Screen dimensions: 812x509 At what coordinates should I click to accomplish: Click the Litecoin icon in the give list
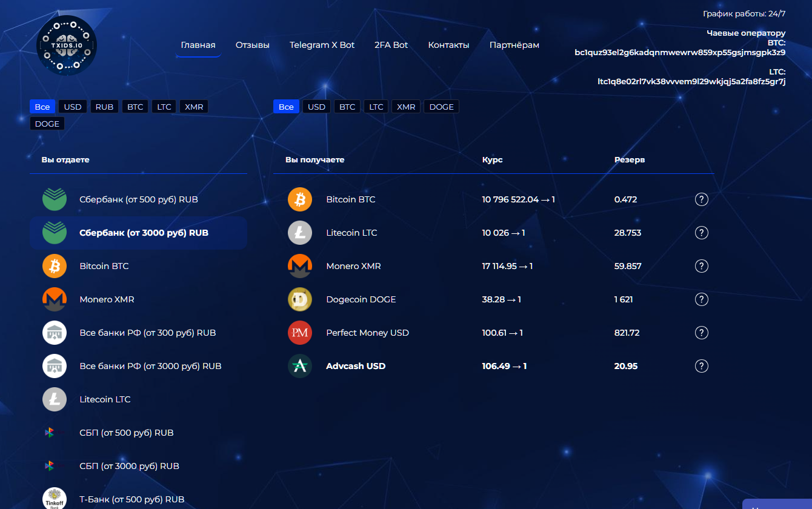(x=55, y=399)
